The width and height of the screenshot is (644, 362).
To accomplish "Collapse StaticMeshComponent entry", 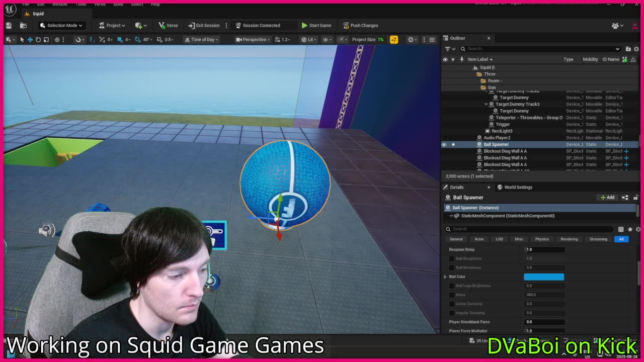I will tap(451, 216).
